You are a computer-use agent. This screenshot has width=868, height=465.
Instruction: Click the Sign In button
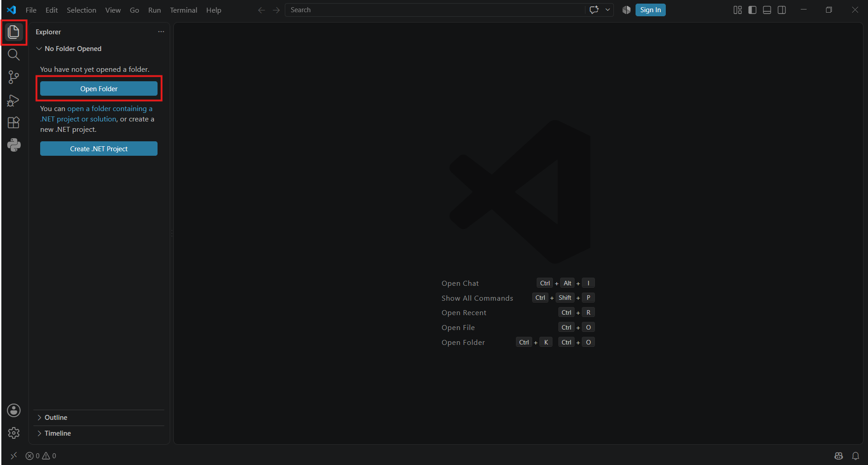(650, 10)
